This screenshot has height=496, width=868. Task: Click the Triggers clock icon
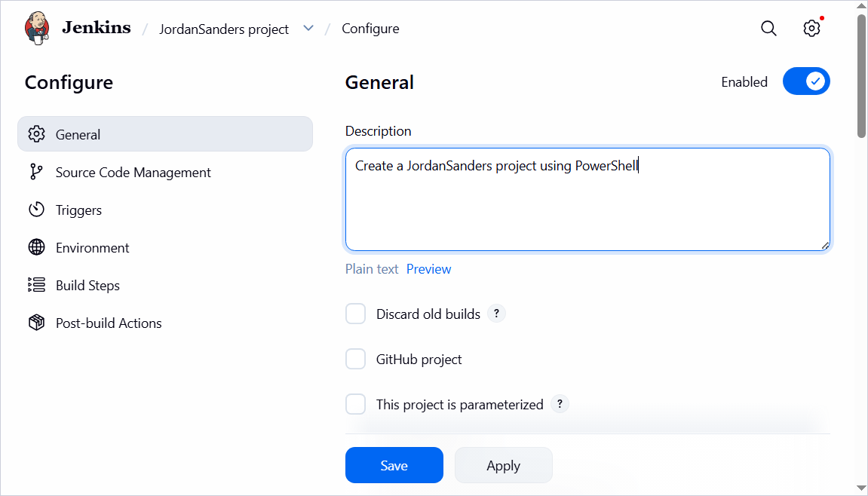(x=36, y=210)
